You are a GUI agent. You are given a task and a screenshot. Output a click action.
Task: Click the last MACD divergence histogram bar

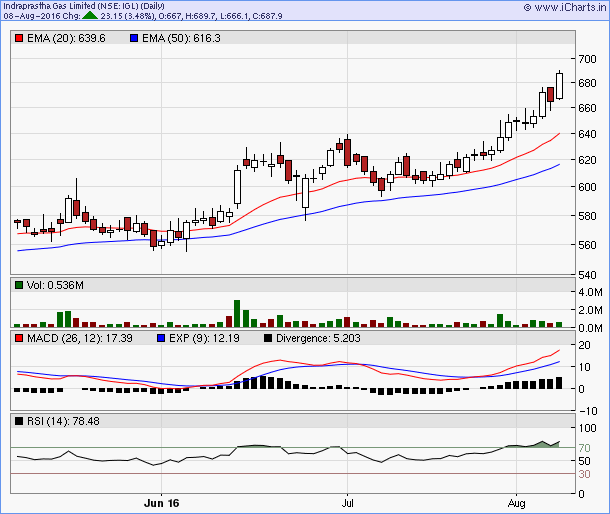559,383
